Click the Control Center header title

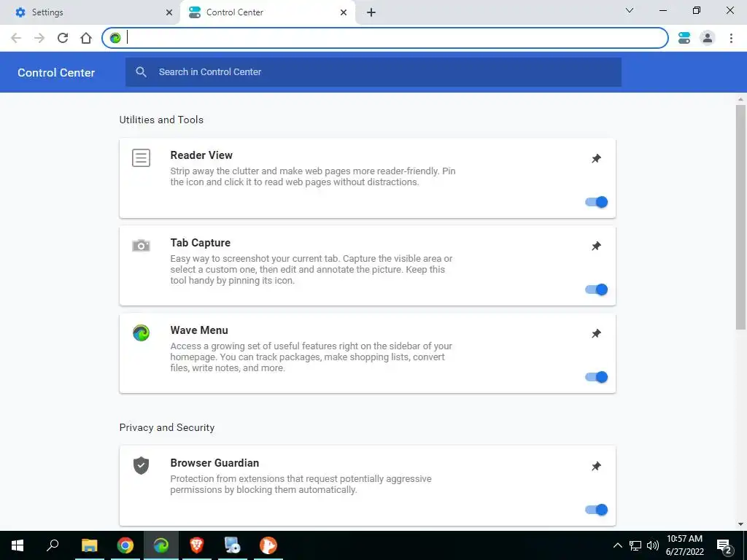click(56, 72)
